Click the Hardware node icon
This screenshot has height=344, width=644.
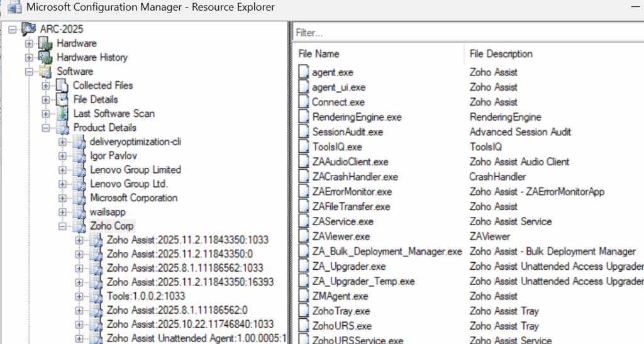tap(45, 43)
